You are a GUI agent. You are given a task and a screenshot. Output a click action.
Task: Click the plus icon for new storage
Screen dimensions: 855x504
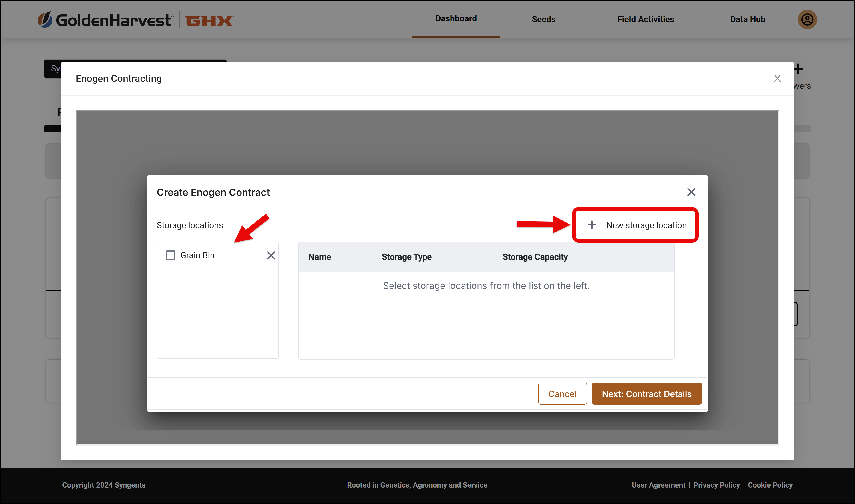coord(591,225)
